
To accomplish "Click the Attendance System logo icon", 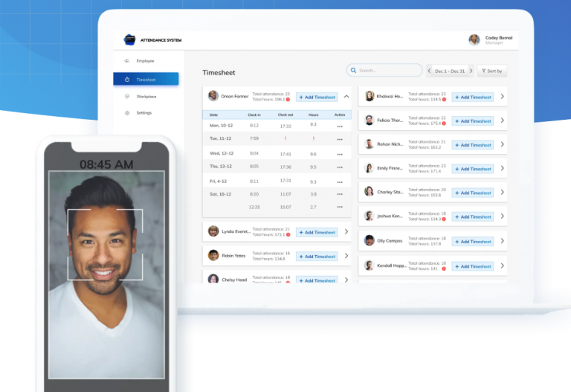I will pos(129,39).
